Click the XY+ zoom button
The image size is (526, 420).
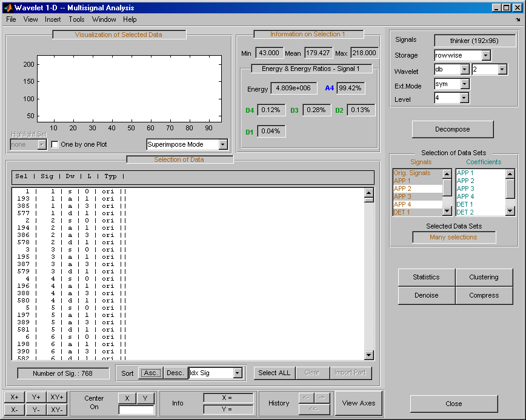[x=57, y=397]
